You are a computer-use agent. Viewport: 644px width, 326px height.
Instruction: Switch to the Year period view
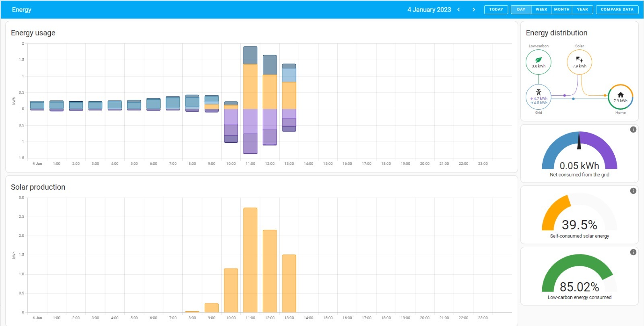point(582,10)
